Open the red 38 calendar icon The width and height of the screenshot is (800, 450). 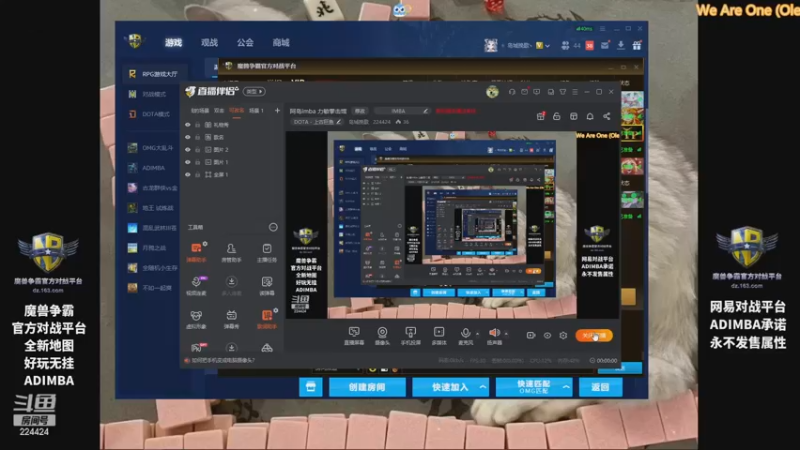coord(589,45)
